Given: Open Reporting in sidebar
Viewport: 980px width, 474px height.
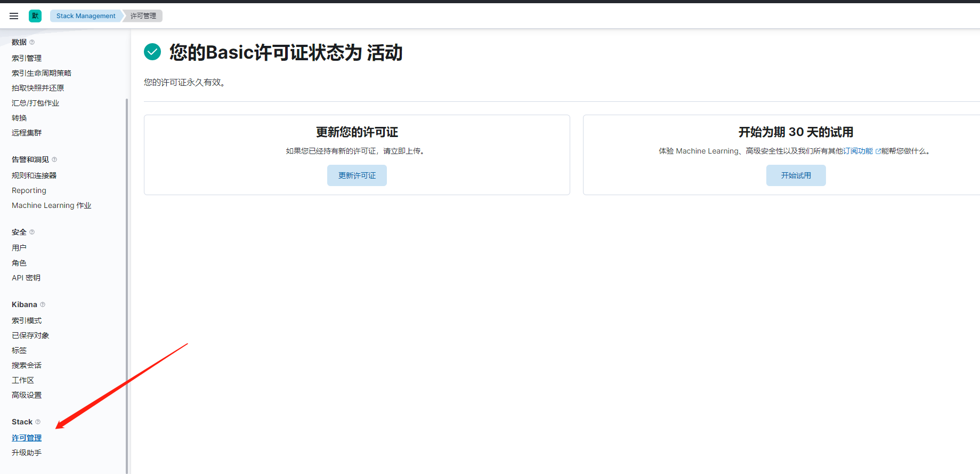Looking at the screenshot, I should click(29, 190).
